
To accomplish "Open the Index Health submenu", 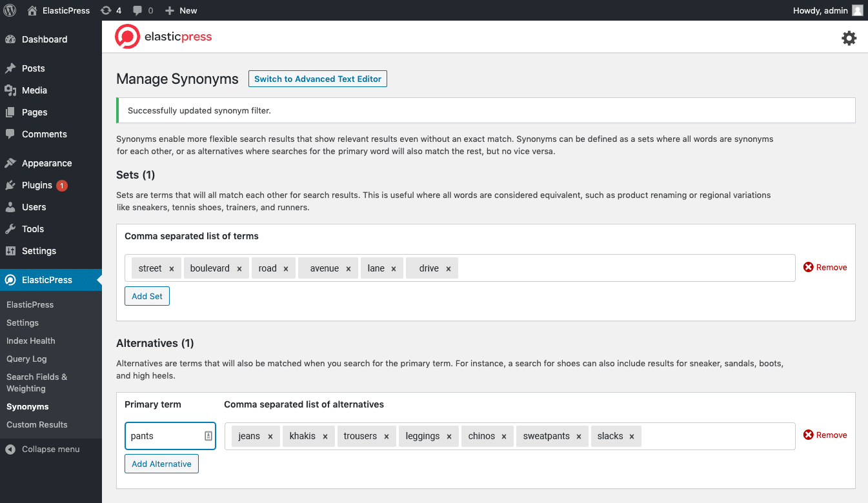I will tap(30, 340).
